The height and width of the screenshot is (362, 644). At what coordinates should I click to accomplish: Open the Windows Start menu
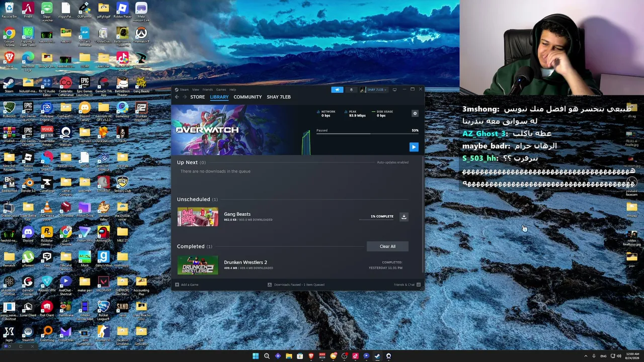click(256, 356)
